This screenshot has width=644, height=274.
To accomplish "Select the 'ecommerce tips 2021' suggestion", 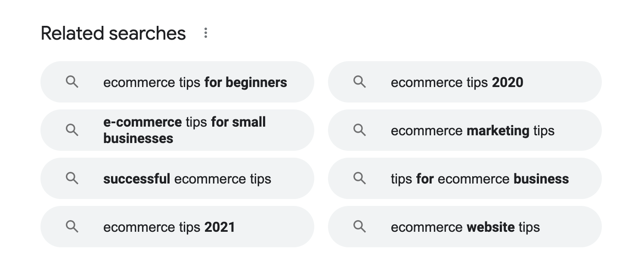I will (169, 227).
